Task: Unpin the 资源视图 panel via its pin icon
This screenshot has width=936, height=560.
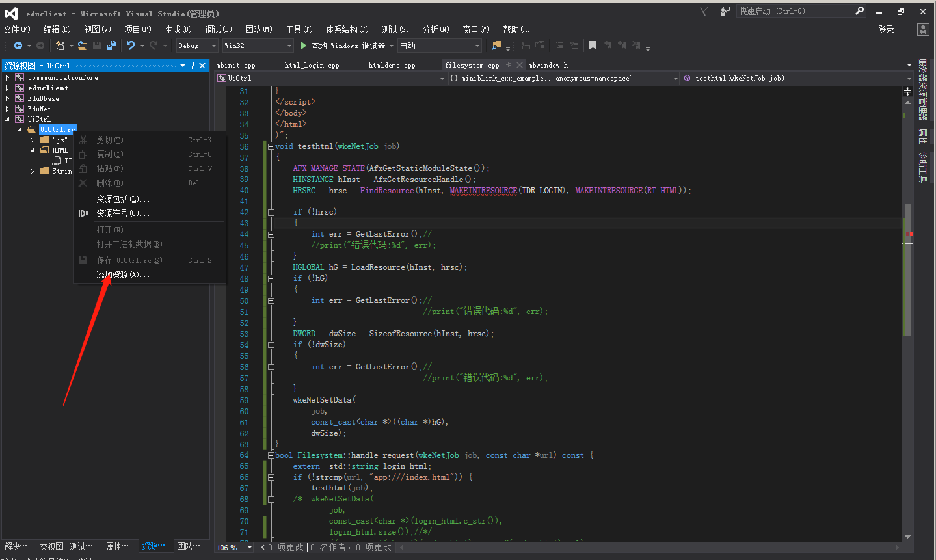Action: point(192,65)
